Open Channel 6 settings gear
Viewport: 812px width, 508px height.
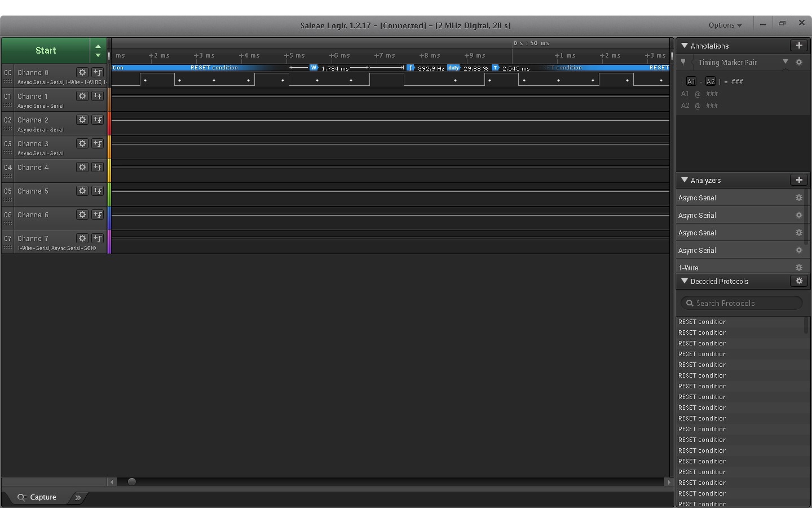82,214
